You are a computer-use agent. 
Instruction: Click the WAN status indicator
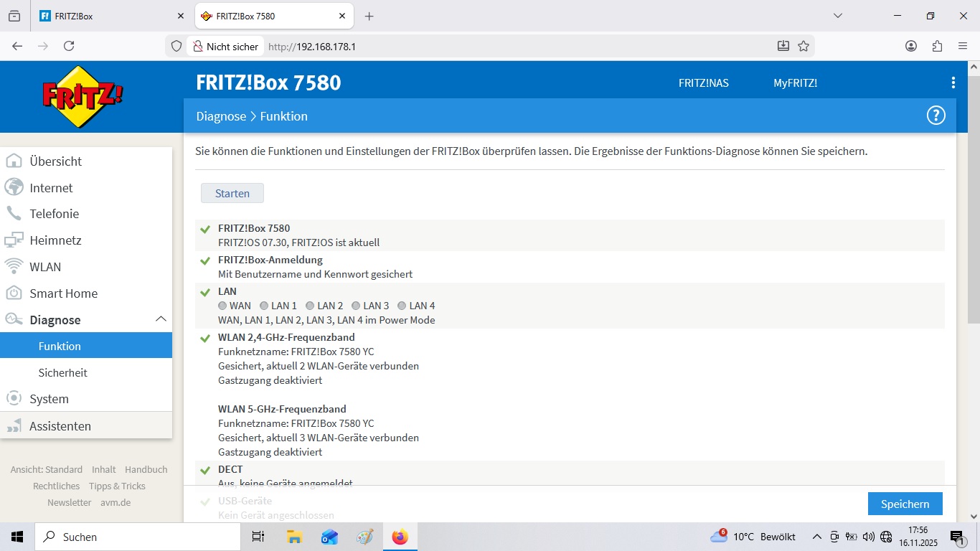pos(222,306)
